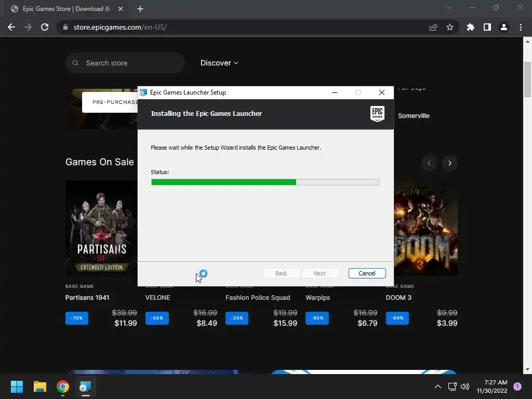Click the Search store field
532x399 pixels.
coord(125,63)
